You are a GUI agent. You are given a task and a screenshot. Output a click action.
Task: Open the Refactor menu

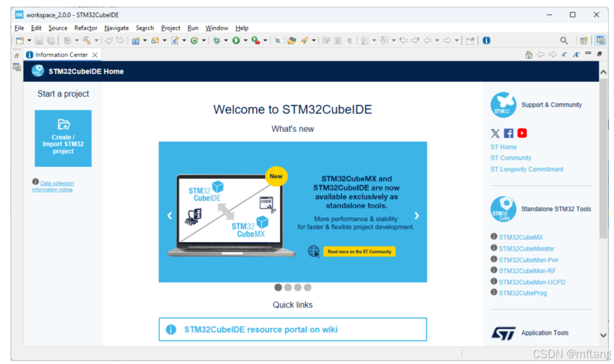(86, 28)
